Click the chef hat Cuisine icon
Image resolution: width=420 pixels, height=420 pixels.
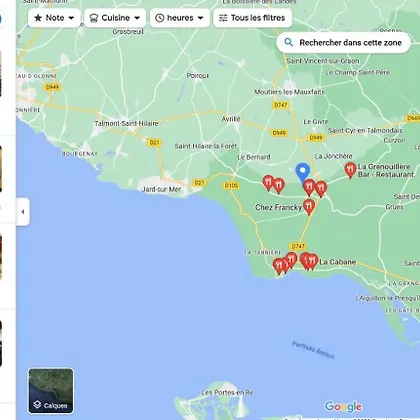point(94,18)
